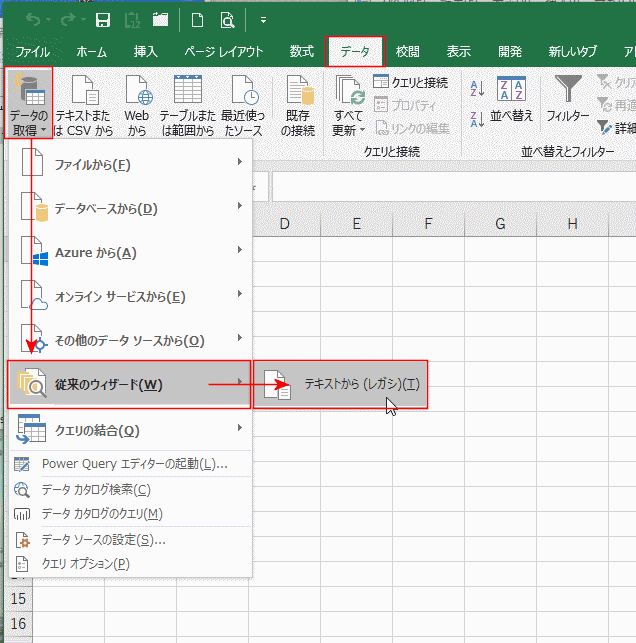Image resolution: width=636 pixels, height=643 pixels.
Task: Click the Print preview magnifier icon
Action: point(227,19)
